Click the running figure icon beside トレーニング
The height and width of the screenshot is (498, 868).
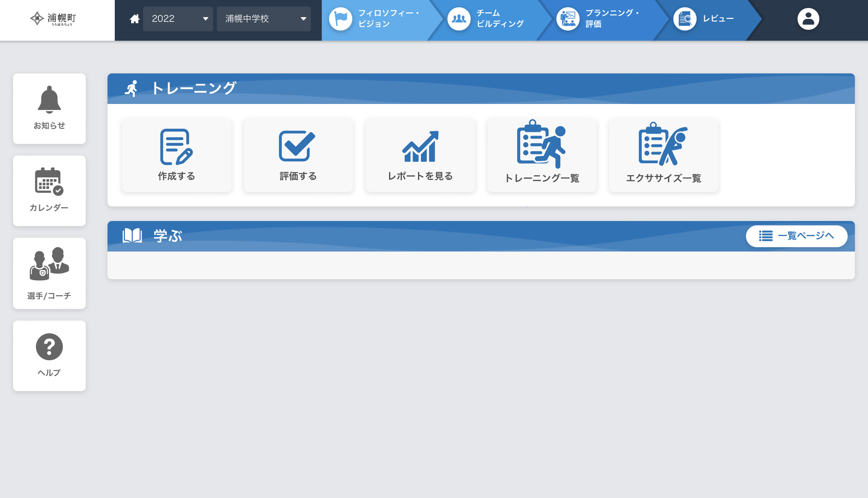pos(131,89)
